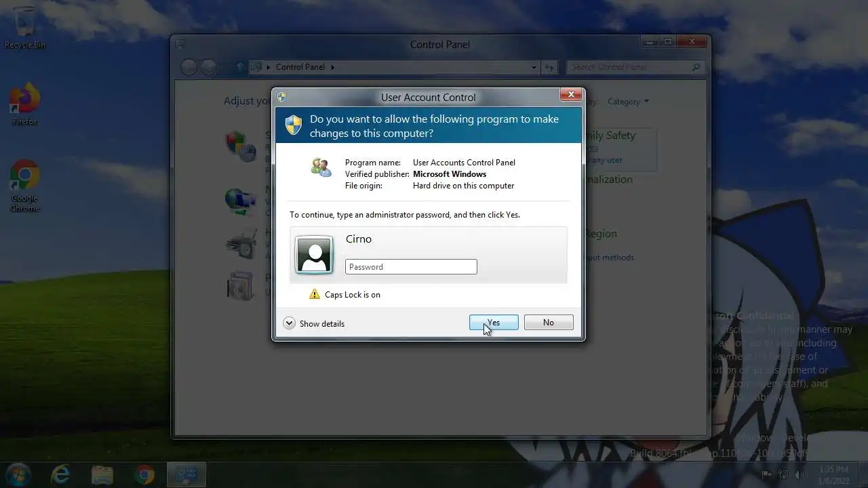The height and width of the screenshot is (488, 868).
Task: Open File Explorer from the taskbar
Action: pos(102,474)
